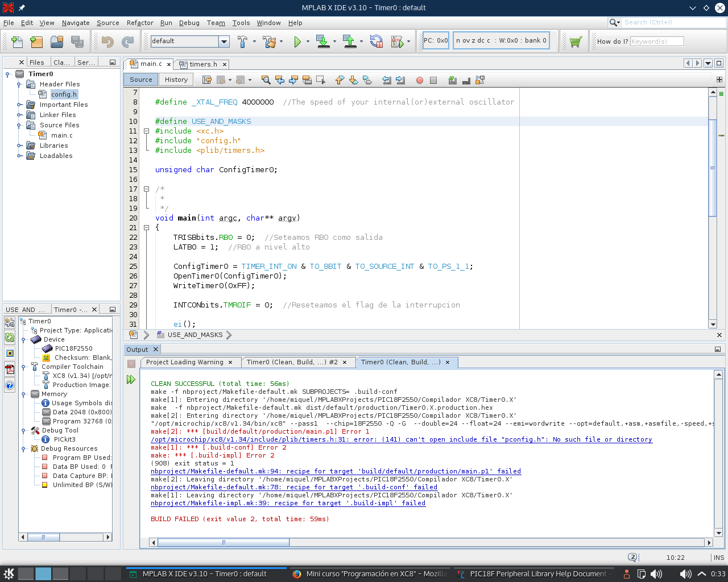Screen dimensions: 728x582
Task: Open the Debug Project dropdown arrow
Action: pos(408,41)
